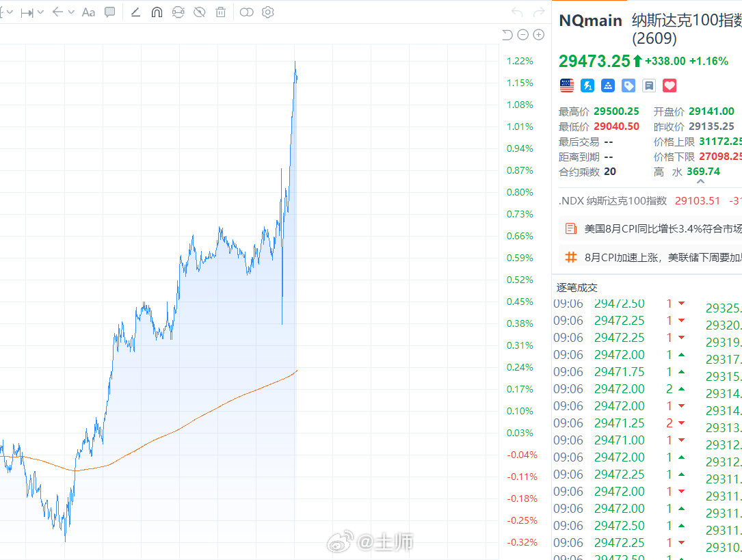Open the notes icon beside the tag
Screen dimensions: 742x560
point(649,85)
